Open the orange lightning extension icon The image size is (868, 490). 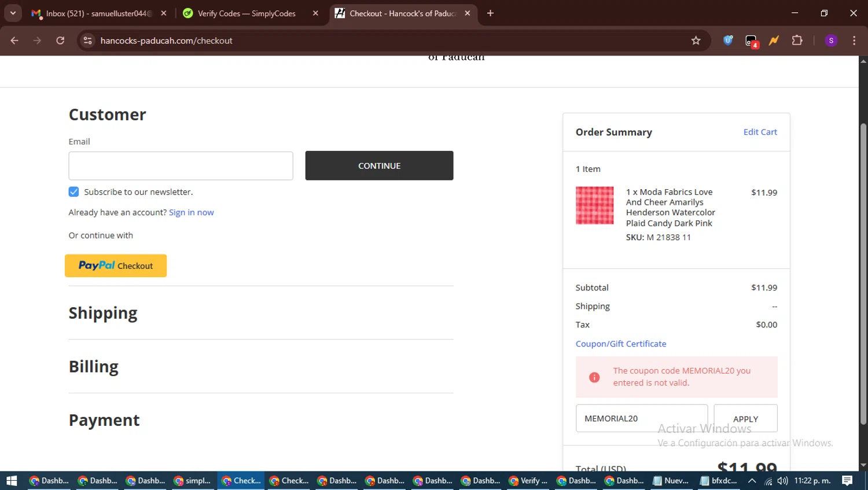774,40
